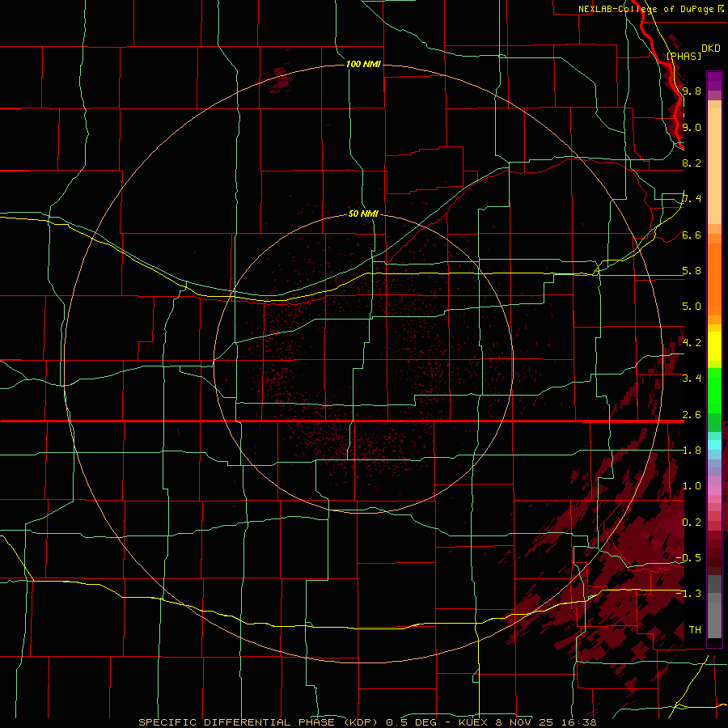Pick the purple segment atop the color bar
The height and width of the screenshot is (728, 728).
[x=714, y=81]
